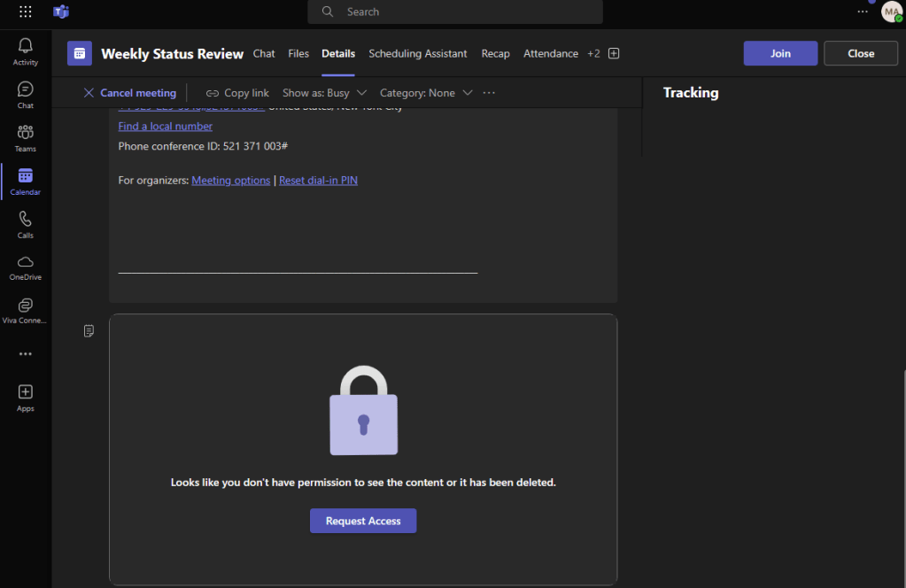Expand the +2 hidden meeting tabs
This screenshot has height=588, width=906.
click(x=593, y=53)
